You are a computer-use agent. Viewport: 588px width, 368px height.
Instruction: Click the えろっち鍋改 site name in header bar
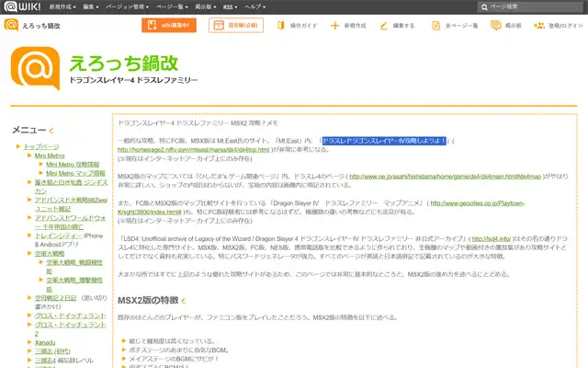[x=41, y=26]
